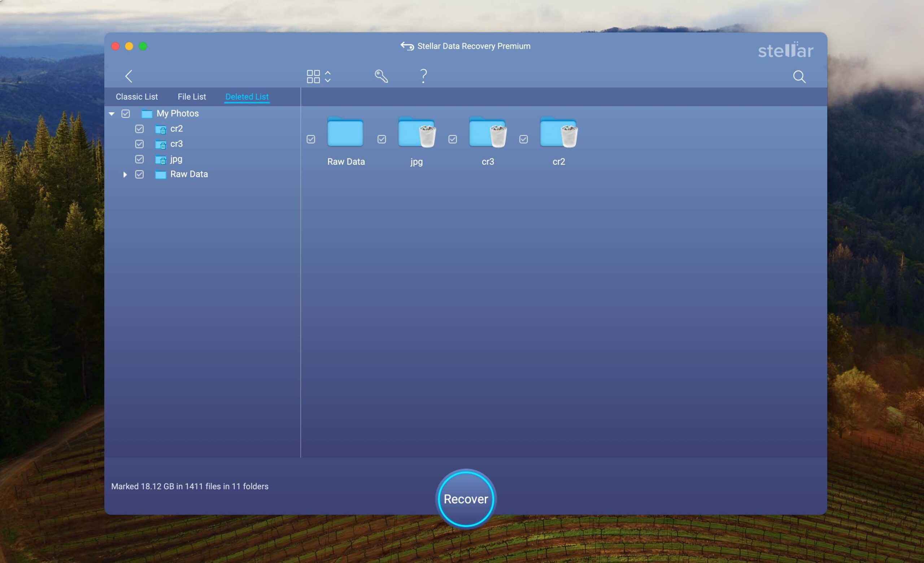Click the Stellar Data Recovery Premium title icon
The height and width of the screenshot is (563, 924).
click(x=407, y=46)
